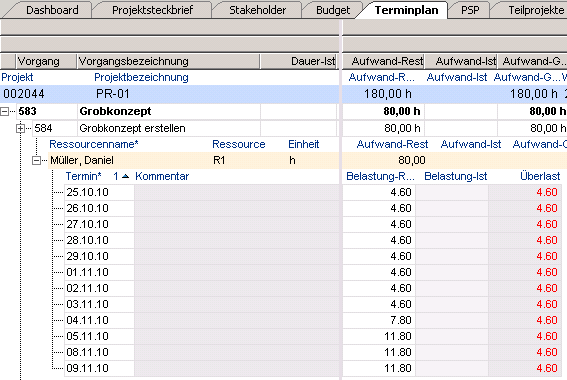Click the Vorgangsbezeichnung column header
567x380 pixels.
169,61
